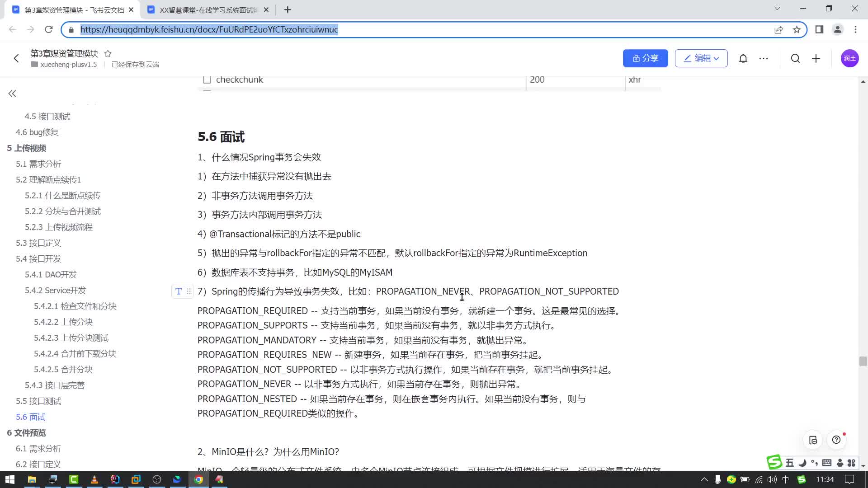
Task: Open File Explorer from taskbar
Action: pos(32,479)
